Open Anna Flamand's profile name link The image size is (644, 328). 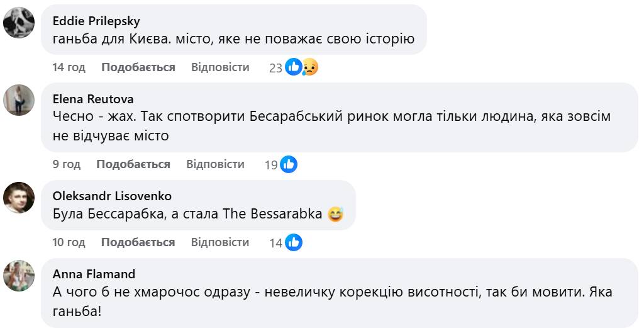[94, 274]
